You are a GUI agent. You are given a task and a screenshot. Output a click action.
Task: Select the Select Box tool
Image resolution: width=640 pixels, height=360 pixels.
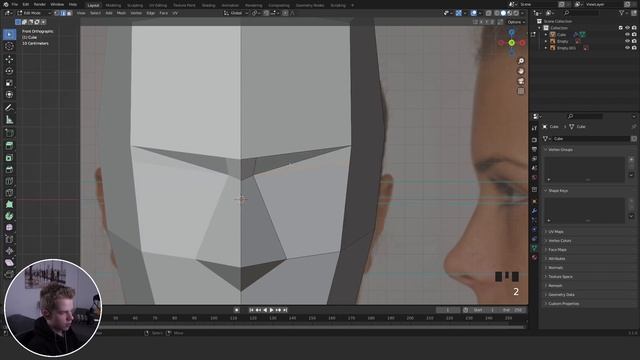pos(9,34)
